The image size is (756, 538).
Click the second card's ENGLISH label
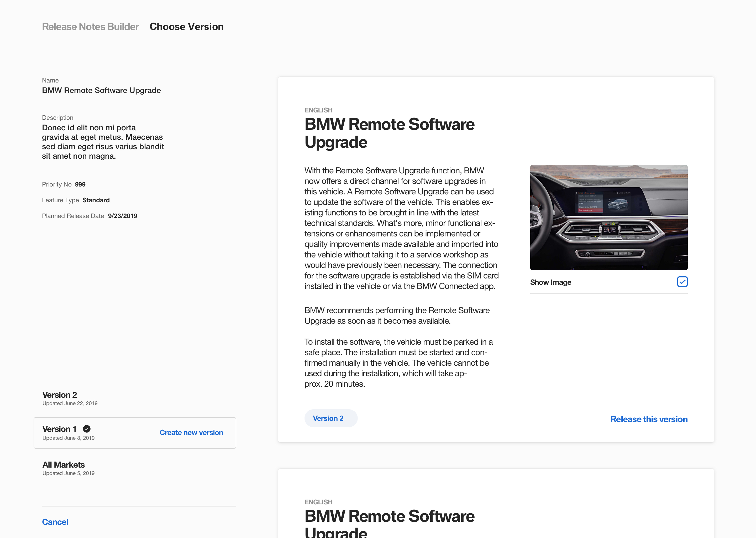click(x=318, y=502)
